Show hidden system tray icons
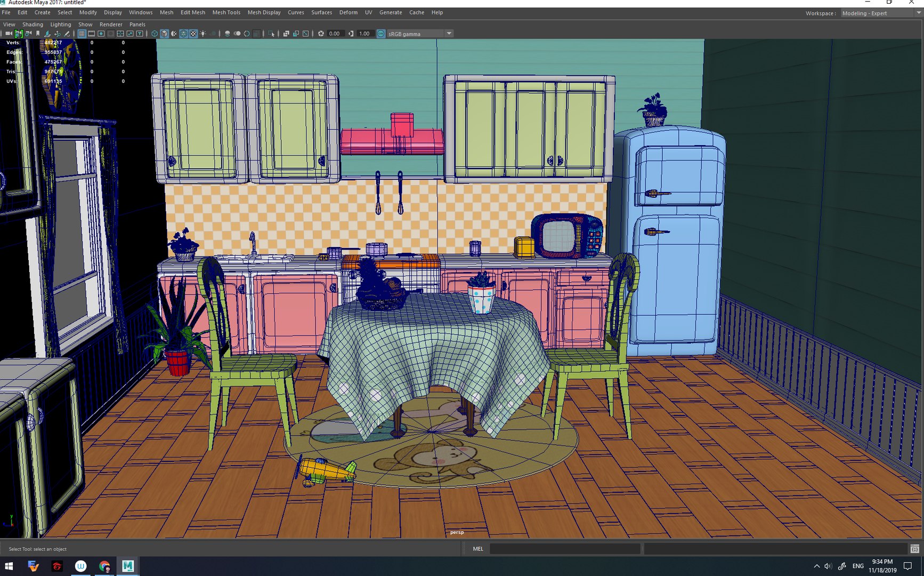Screen dimensions: 924x576 [x=816, y=566]
